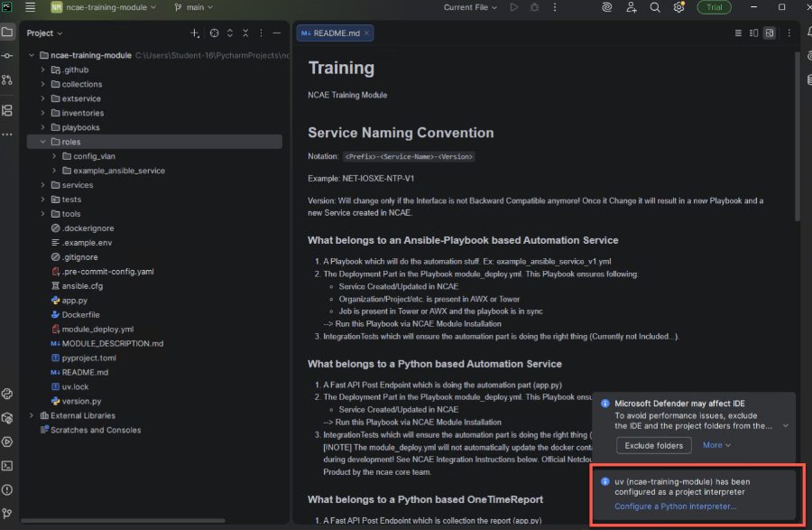
Task: Open Current File run configuration dropdown
Action: coord(470,7)
